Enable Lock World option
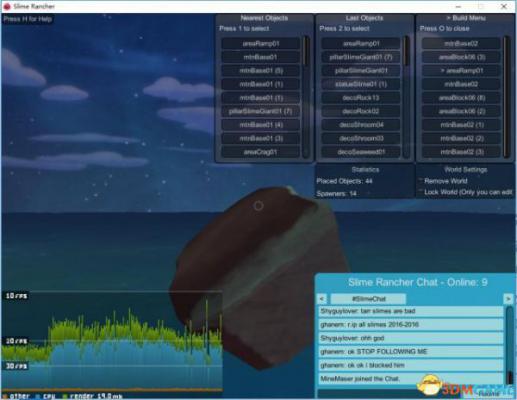 pyautogui.click(x=421, y=192)
